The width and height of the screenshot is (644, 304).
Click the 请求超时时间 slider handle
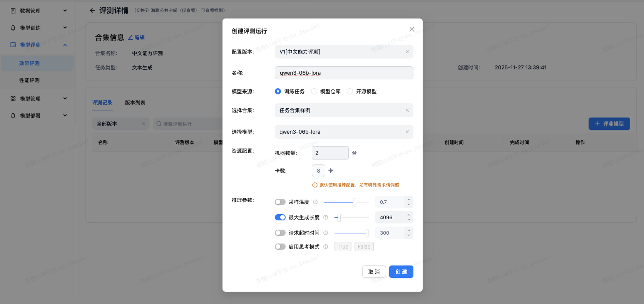point(367,233)
